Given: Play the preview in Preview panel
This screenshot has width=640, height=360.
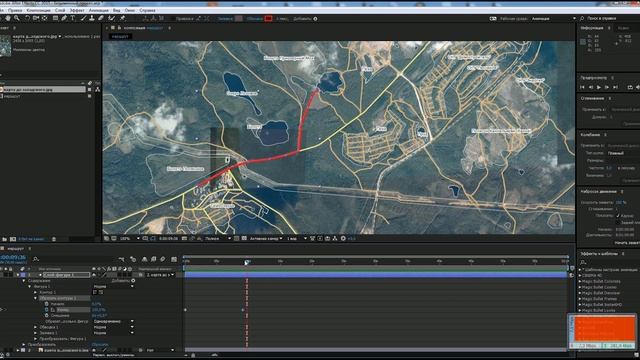Looking at the screenshot, I should coord(599,87).
